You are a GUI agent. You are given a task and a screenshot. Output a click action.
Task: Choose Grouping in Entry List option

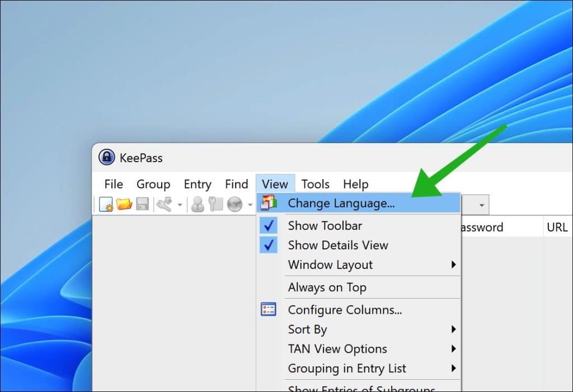coord(347,369)
